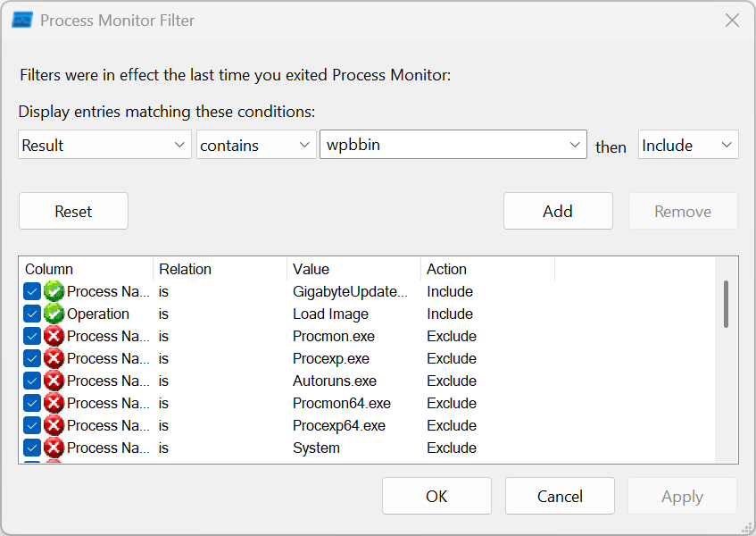Select the System value cell
Viewport: 756px width, 536px height.
point(316,448)
